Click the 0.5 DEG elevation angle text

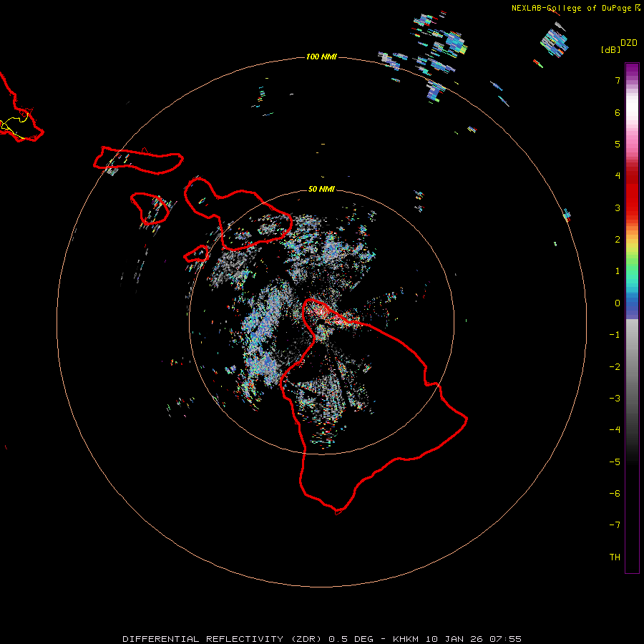click(x=351, y=639)
